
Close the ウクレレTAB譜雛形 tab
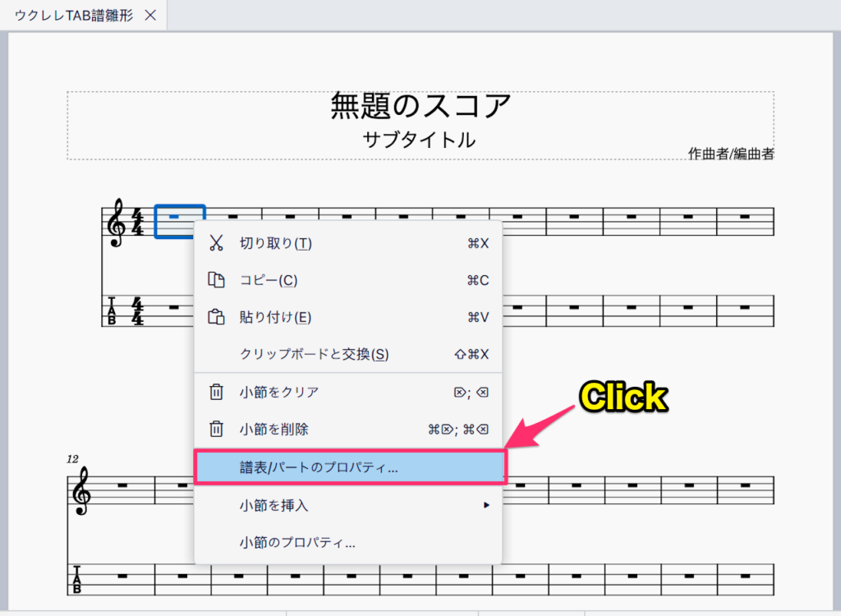tap(149, 16)
